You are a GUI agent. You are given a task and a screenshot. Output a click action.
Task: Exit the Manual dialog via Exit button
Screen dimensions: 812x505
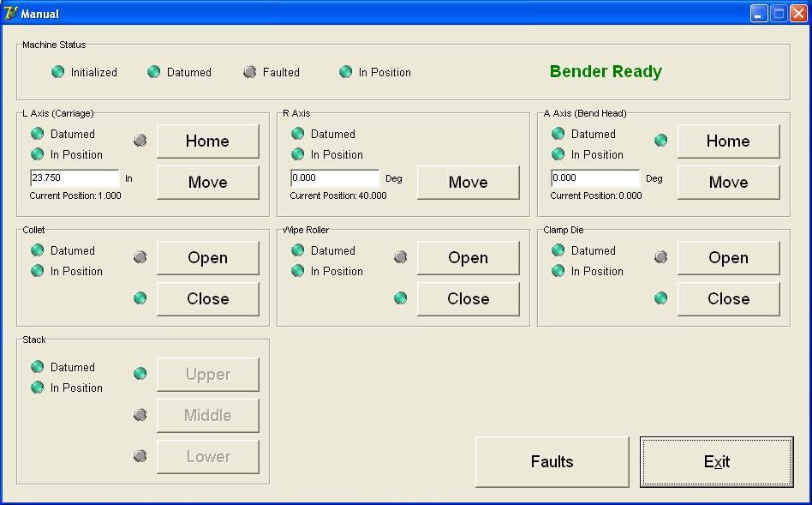pyautogui.click(x=716, y=461)
